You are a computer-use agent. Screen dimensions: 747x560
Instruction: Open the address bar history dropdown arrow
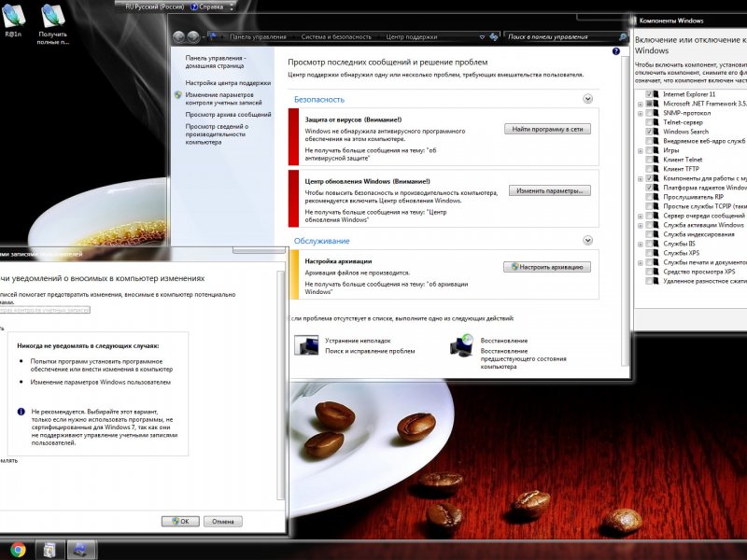coord(482,36)
